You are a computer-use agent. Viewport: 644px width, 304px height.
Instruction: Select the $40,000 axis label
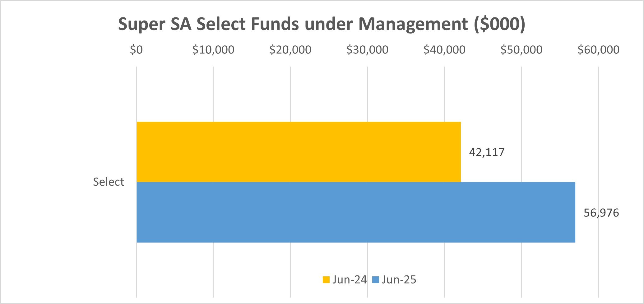click(444, 50)
